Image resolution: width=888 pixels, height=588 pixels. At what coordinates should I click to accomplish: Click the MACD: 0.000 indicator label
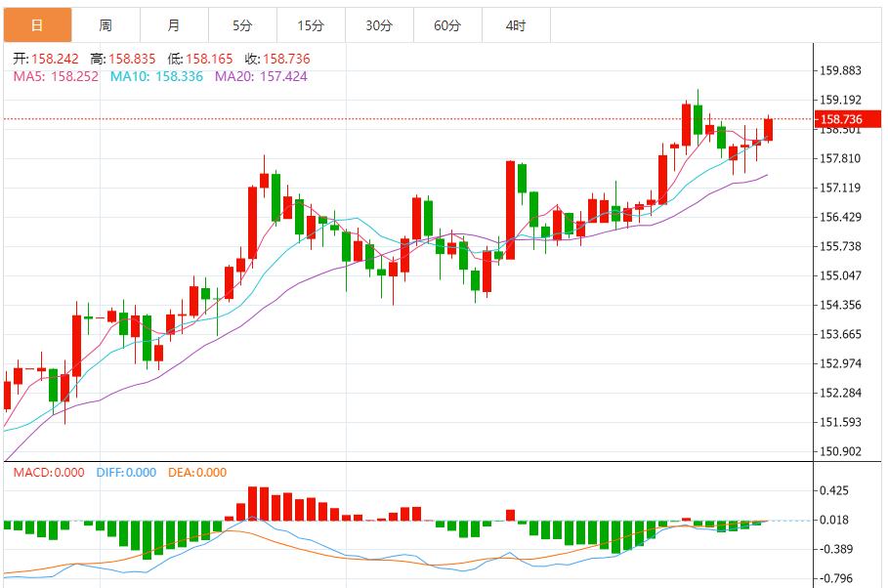tap(50, 473)
